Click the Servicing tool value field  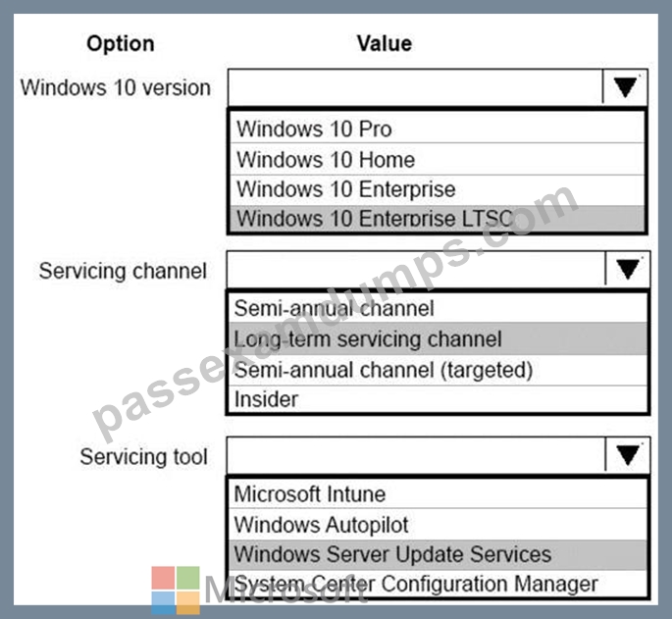pyautogui.click(x=416, y=455)
